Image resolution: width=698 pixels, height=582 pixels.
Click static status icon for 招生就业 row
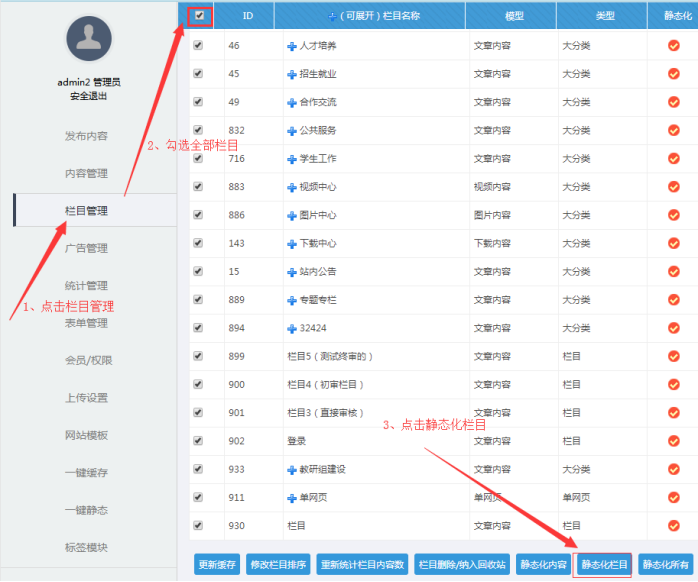pyautogui.click(x=673, y=74)
